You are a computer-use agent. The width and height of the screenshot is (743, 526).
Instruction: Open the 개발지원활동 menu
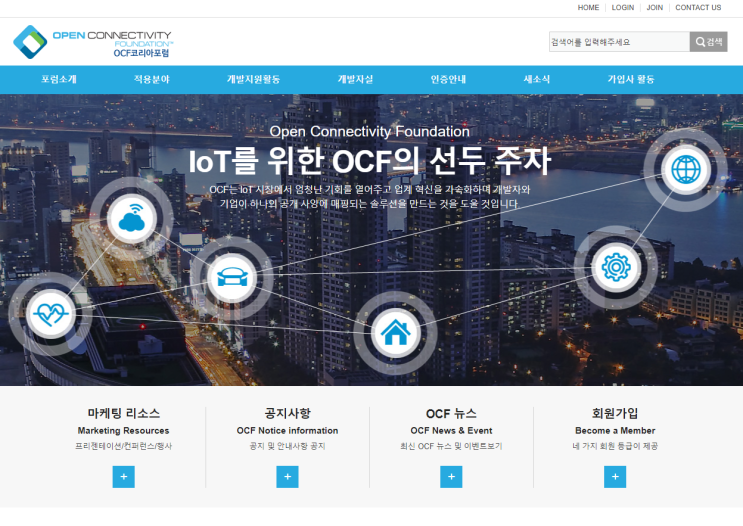click(x=254, y=79)
